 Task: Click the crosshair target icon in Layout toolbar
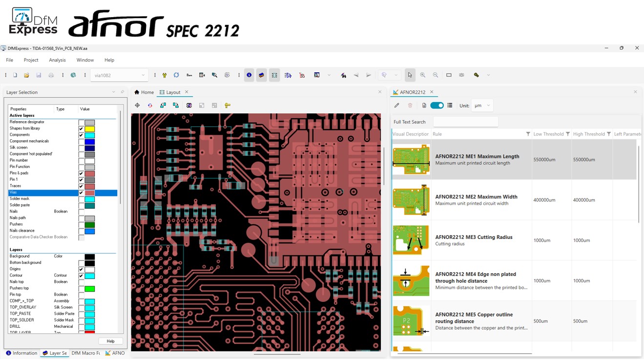click(x=137, y=106)
